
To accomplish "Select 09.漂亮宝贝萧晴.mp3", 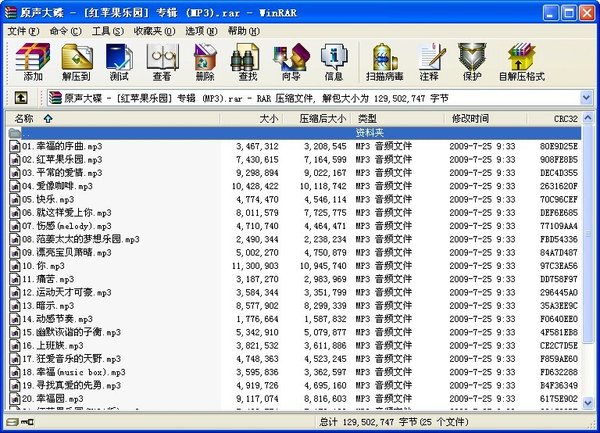I will (294, 252).
